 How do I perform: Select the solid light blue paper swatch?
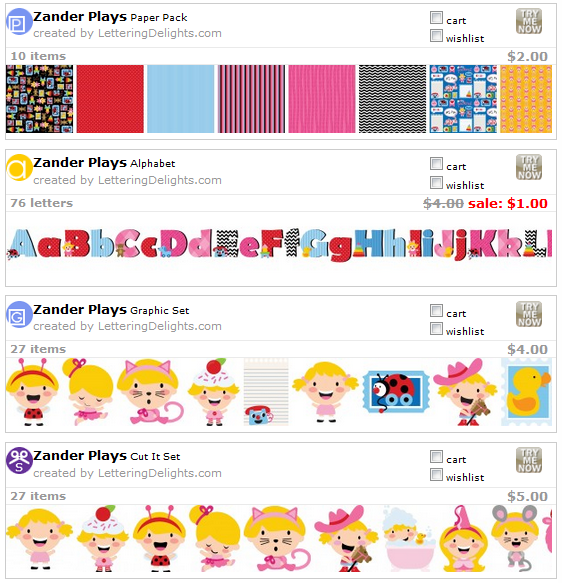click(181, 99)
